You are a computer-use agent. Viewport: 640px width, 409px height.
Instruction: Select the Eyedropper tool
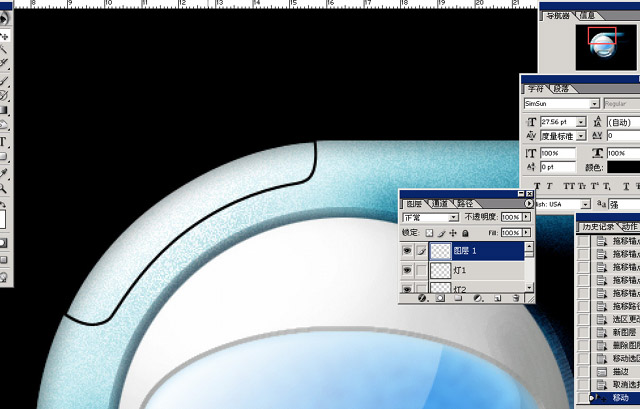4,173
